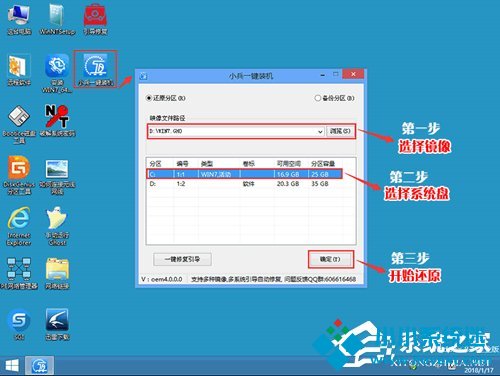Click the Windows Start button
This screenshot has height=376, width=500.
[12, 366]
